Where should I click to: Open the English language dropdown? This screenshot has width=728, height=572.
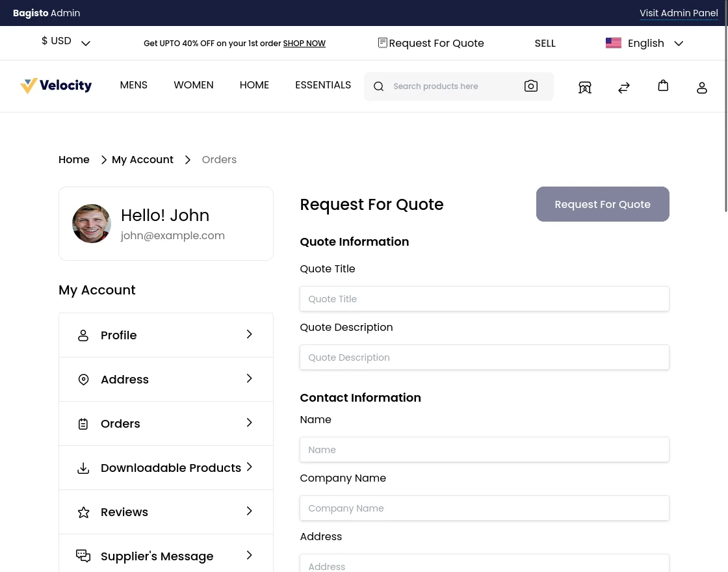[644, 44]
